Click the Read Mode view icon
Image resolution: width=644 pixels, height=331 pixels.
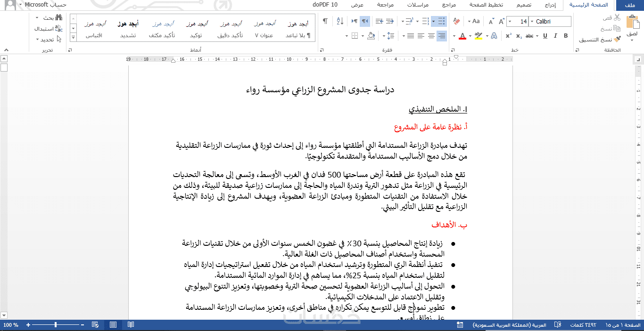coord(131,325)
